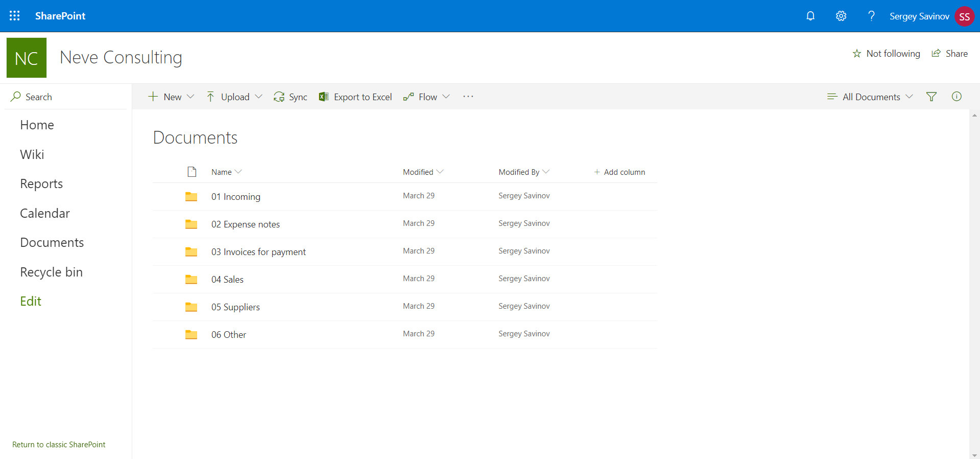Go to Home in the navigation
Screen dimensions: 980x459
pos(37,125)
